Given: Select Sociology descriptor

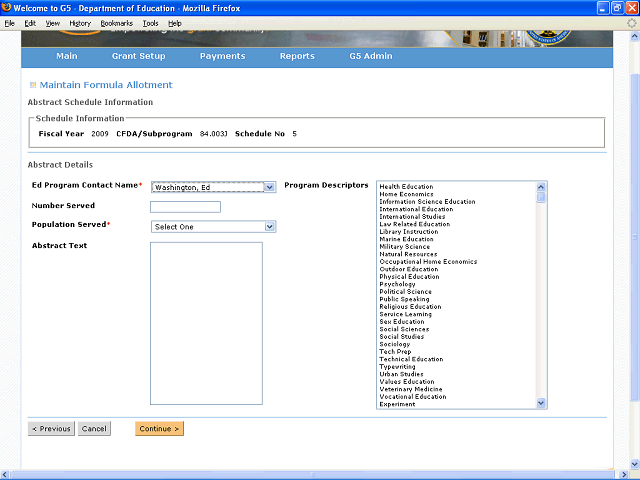Looking at the screenshot, I should 395,344.
